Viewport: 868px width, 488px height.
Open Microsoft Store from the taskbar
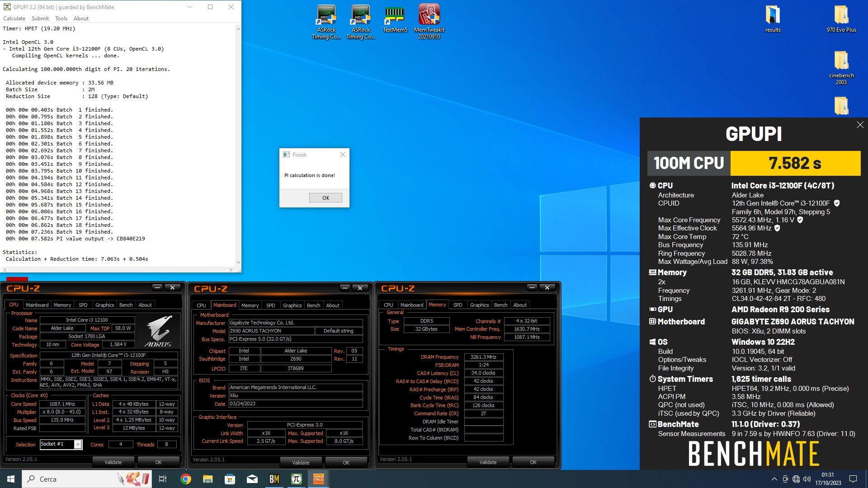click(x=230, y=479)
